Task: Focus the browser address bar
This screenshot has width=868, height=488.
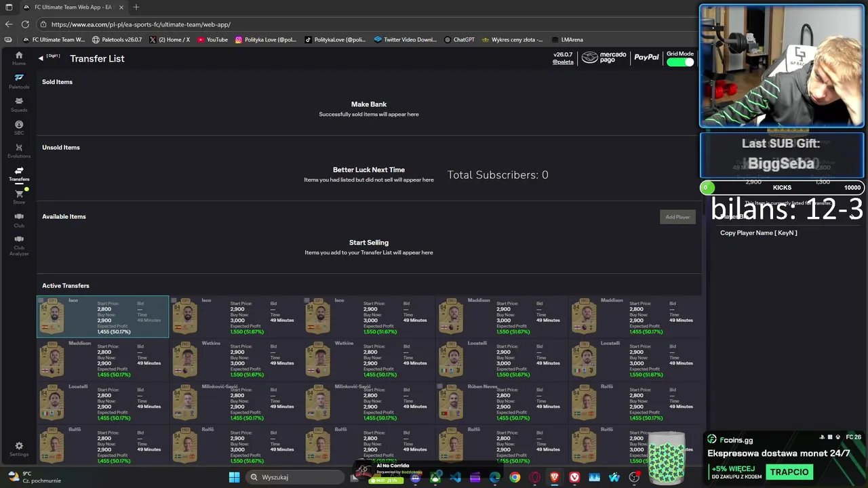Action: click(x=366, y=24)
